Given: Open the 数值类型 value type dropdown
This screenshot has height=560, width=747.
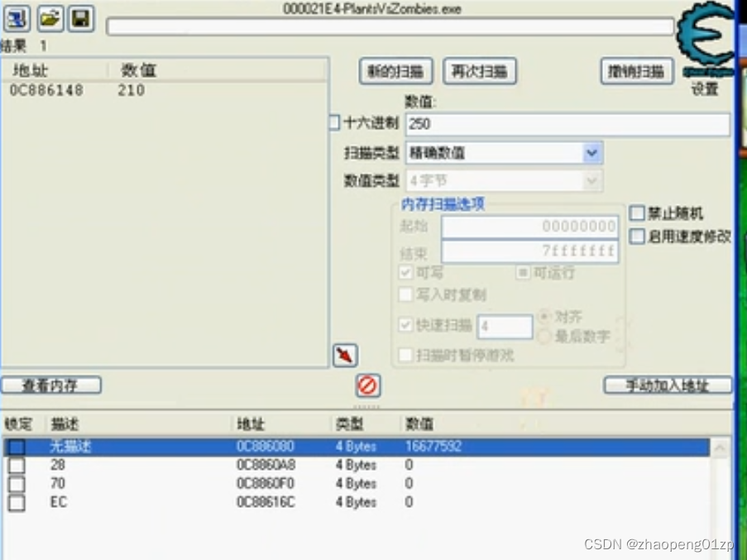Looking at the screenshot, I should [591, 180].
